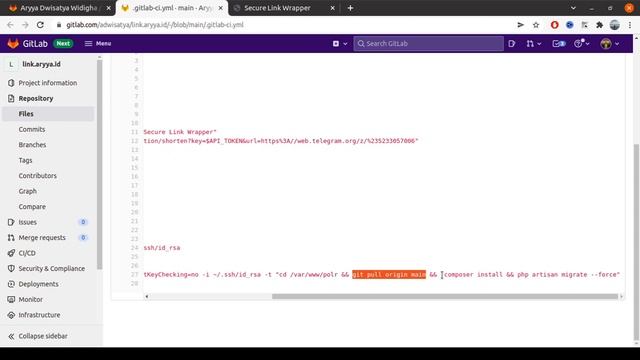
Task: Click the Repository sidebar item
Action: [36, 98]
